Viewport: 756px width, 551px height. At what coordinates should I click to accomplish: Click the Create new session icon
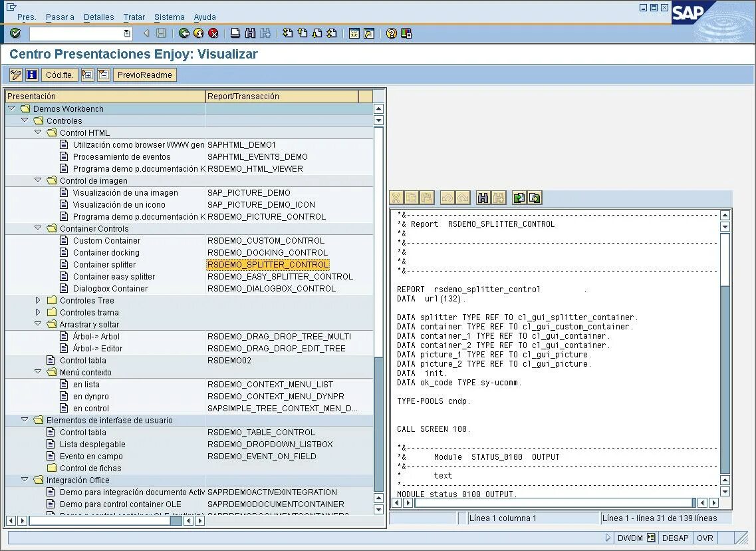tap(354, 33)
